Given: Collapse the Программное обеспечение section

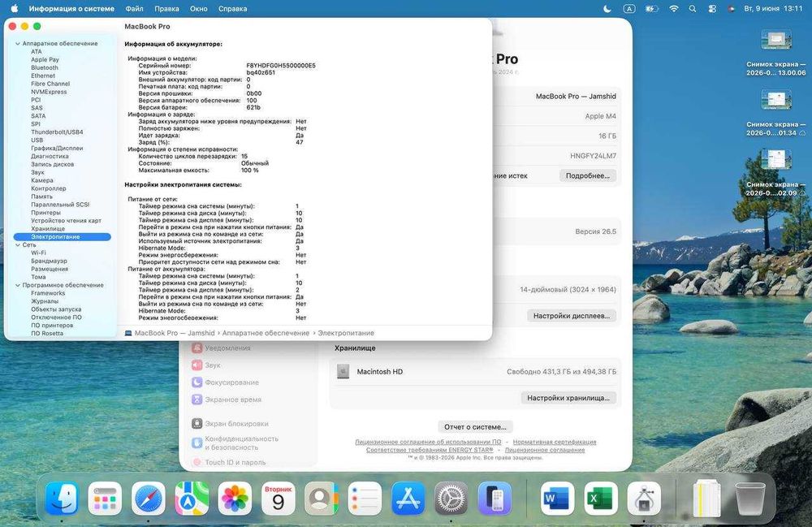Looking at the screenshot, I should pos(18,285).
